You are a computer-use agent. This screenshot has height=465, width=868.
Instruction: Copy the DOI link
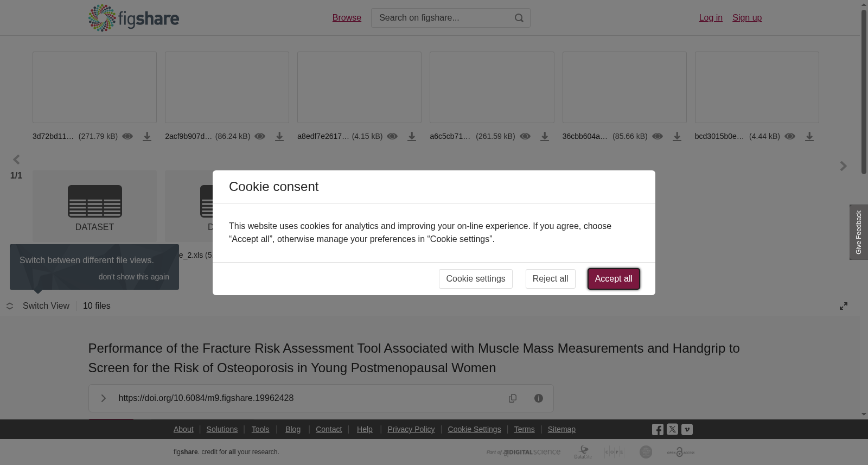513,398
